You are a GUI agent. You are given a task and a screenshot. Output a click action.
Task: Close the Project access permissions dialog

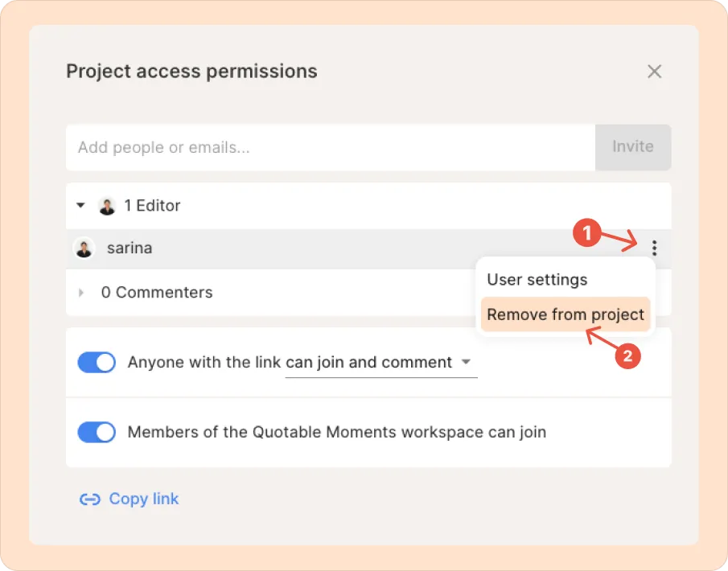click(655, 72)
